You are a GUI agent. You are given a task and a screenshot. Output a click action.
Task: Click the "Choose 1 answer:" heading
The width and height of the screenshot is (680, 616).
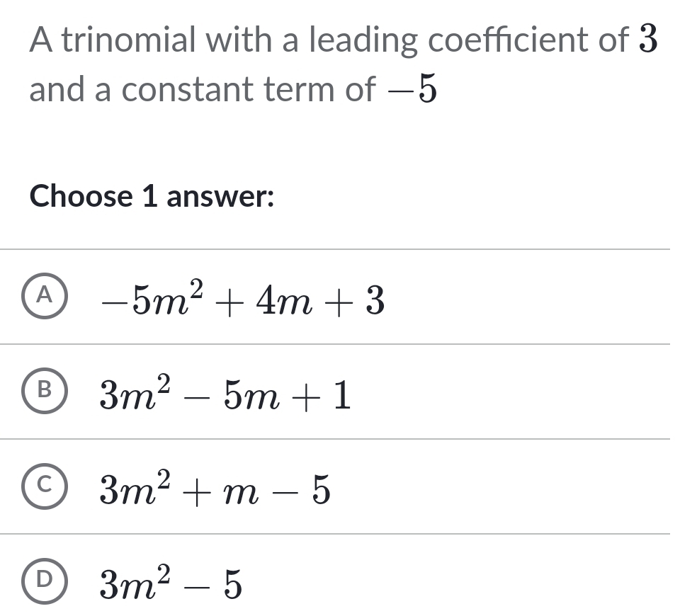tap(152, 196)
